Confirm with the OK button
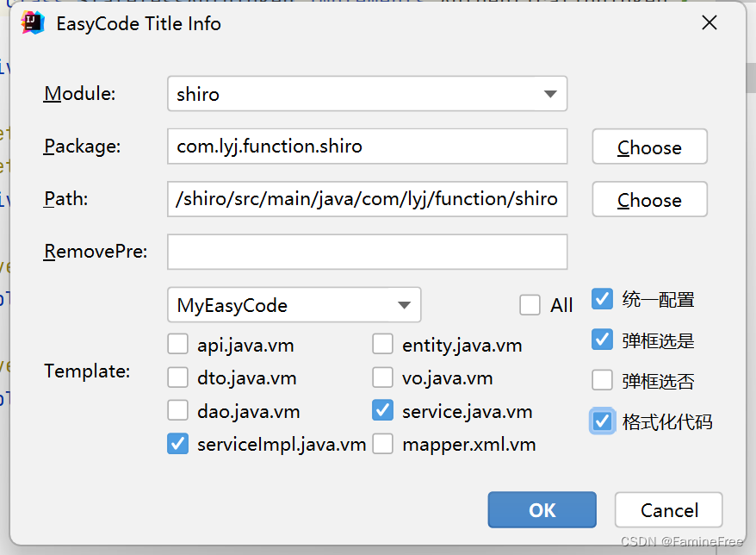 (542, 509)
